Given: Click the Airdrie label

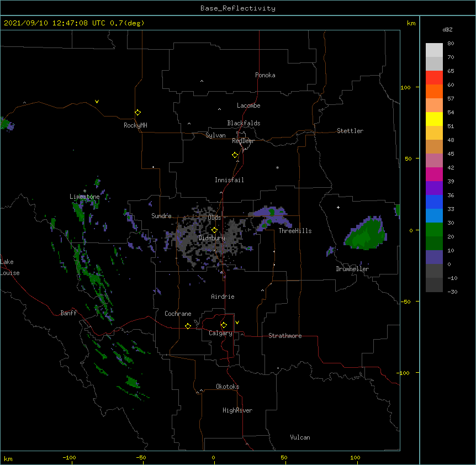Looking at the screenshot, I should click(x=223, y=297).
